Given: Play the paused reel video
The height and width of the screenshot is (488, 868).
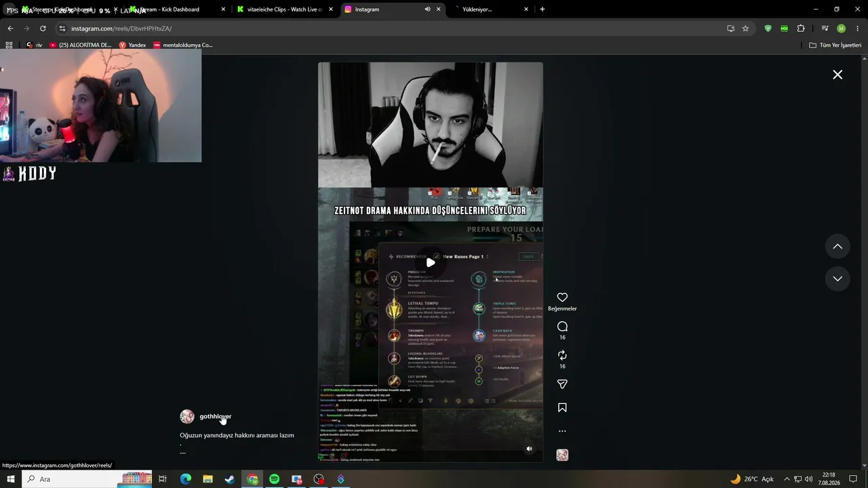Looking at the screenshot, I should tap(431, 262).
